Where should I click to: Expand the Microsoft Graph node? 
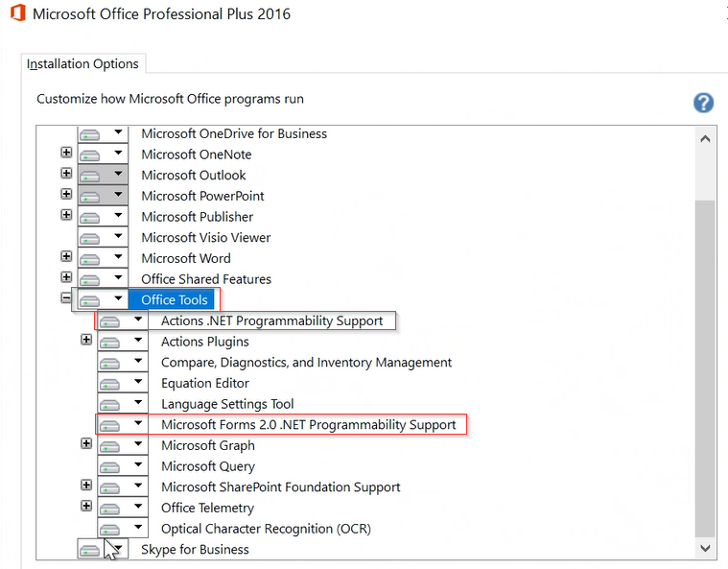[86, 443]
